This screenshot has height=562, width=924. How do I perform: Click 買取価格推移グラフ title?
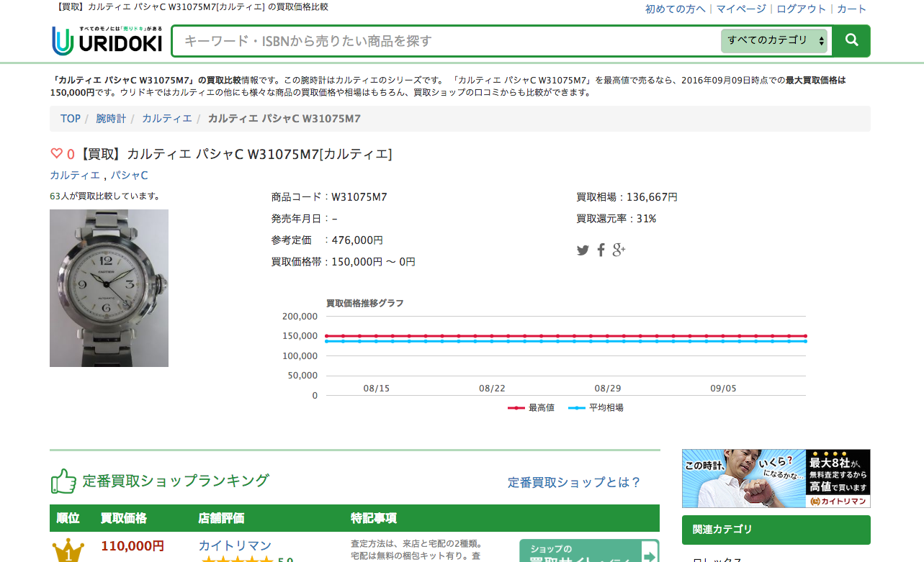pos(365,303)
